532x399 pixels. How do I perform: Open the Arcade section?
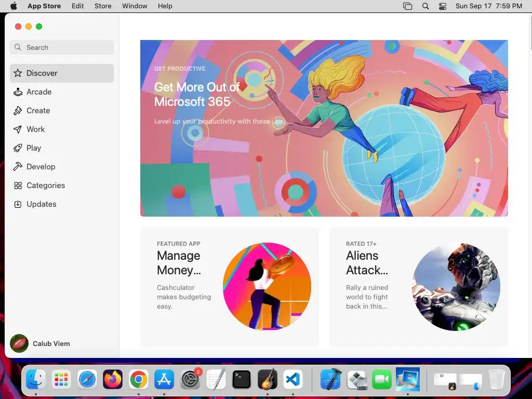click(x=62, y=91)
